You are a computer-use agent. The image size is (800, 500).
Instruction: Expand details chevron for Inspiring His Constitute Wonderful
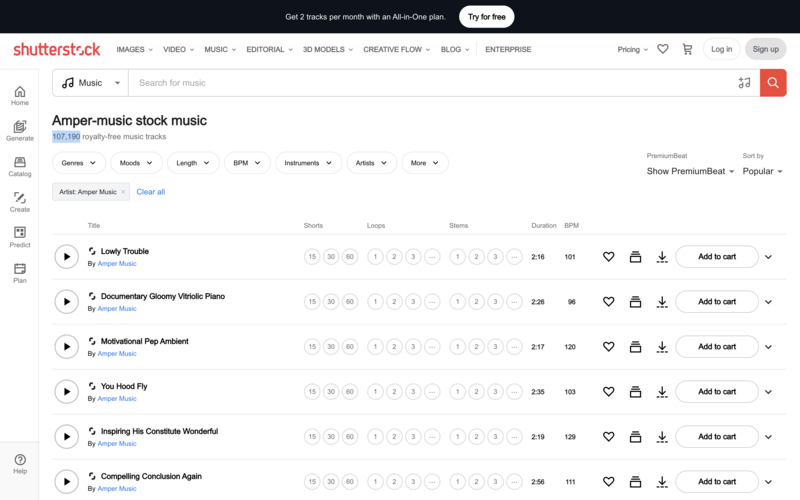click(x=768, y=437)
